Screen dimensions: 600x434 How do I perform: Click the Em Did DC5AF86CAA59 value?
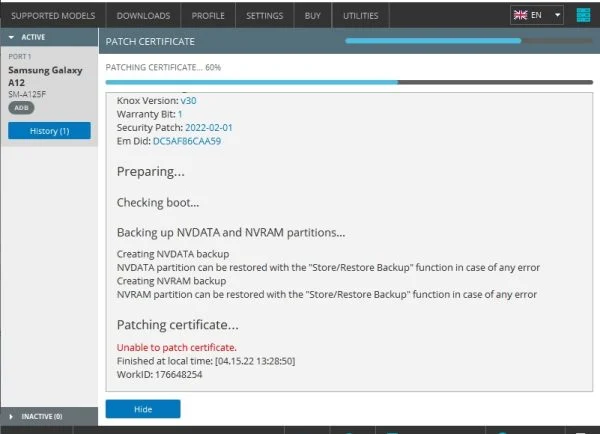(x=187, y=141)
